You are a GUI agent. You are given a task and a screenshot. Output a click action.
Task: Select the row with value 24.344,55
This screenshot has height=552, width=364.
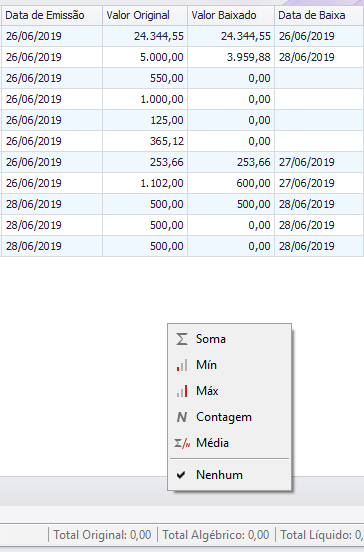coord(182,36)
